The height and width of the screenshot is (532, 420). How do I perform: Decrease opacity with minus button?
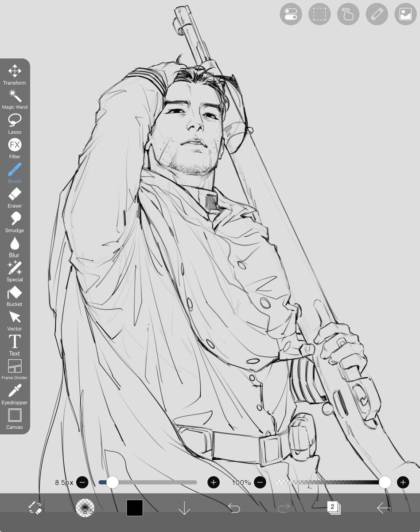[x=260, y=482]
